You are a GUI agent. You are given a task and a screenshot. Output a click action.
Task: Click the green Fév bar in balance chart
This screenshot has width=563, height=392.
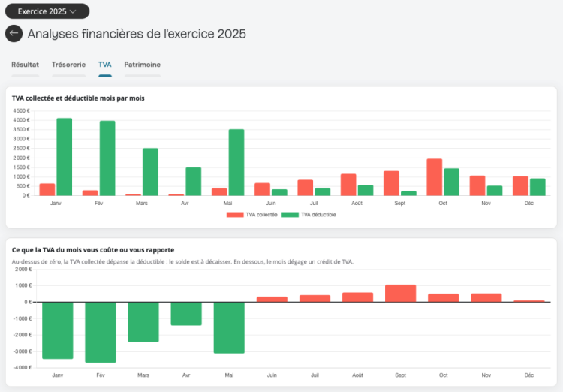click(101, 333)
